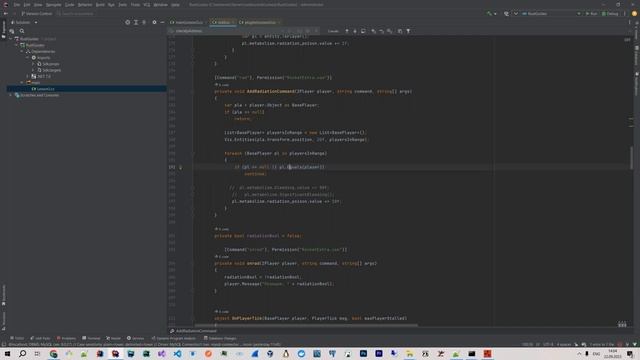Screen dimensions: 640x360
Task: Click the locate file target icon in Solution panel
Action: click(x=128, y=22)
